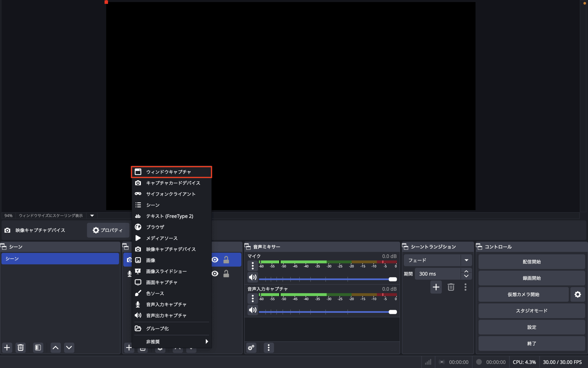Viewport: 588px width, 368px height.
Task: Toggle visibility eye of second source
Action: (215, 273)
